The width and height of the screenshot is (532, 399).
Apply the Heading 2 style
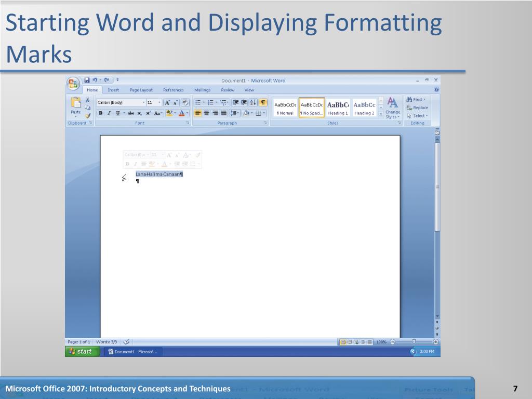click(364, 108)
